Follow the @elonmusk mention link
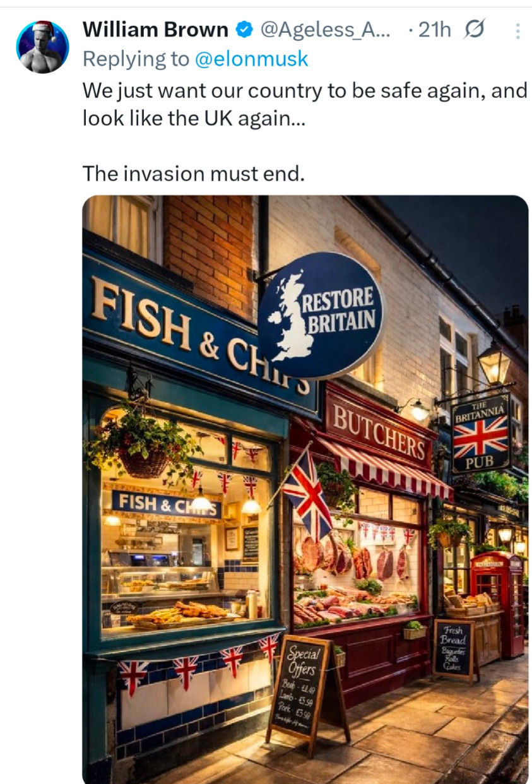 pos(251,59)
